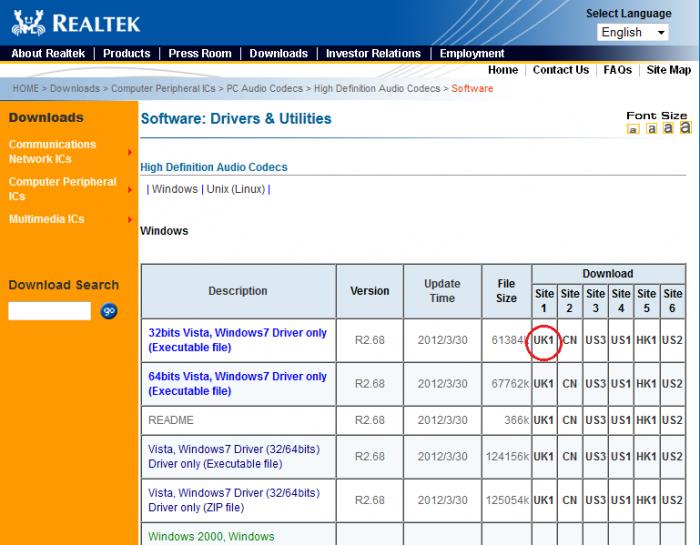Open the Investor Relations menu
Viewport: 700px width, 545px height.
373,54
